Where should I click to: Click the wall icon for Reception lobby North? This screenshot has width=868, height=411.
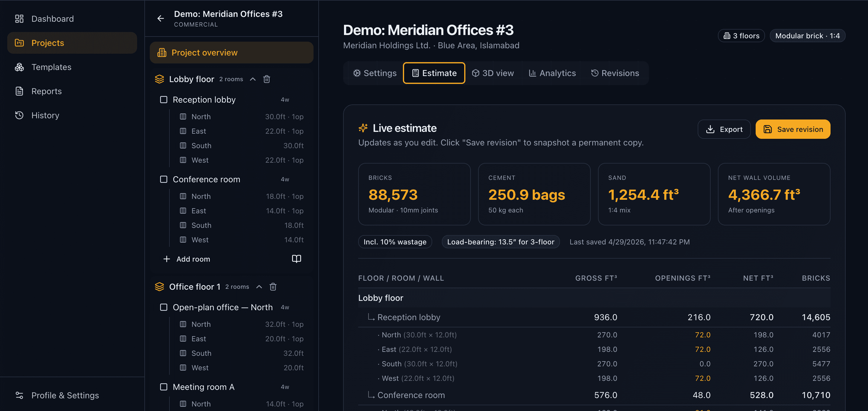[x=183, y=117]
